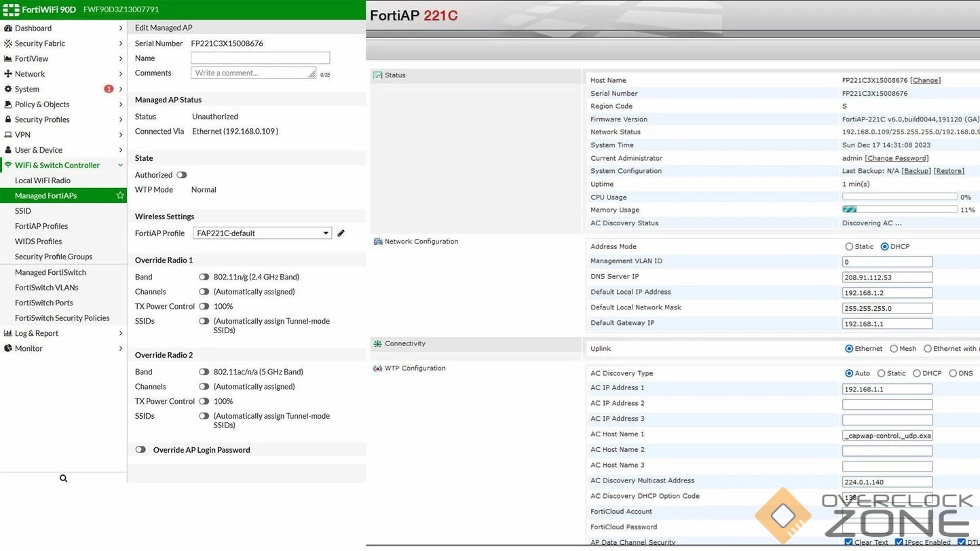Click the CPU Usage progress bar
Screen dimensions: 980x551
pyautogui.click(x=900, y=197)
